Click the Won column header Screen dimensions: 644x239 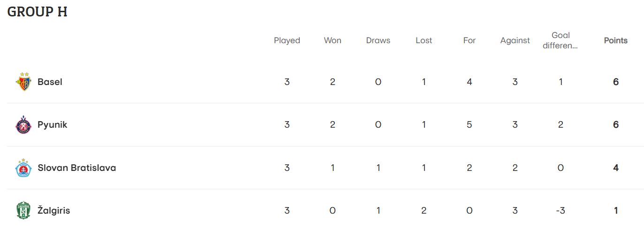pyautogui.click(x=333, y=40)
